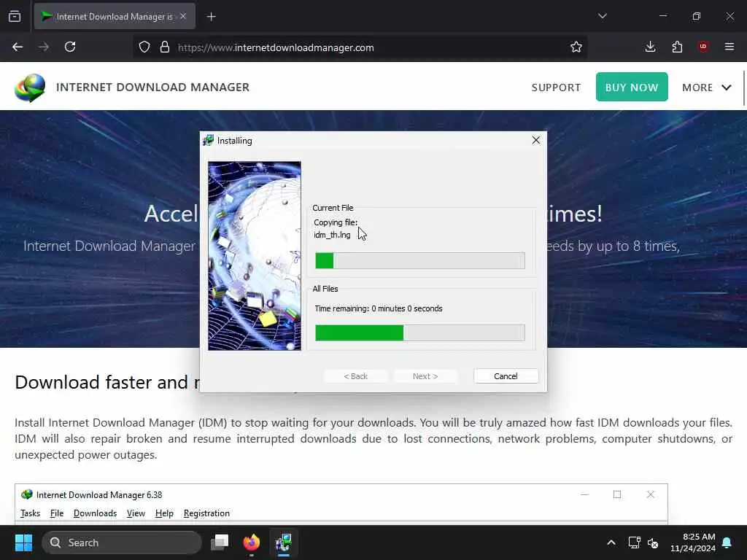
Task: Expand the MORE dropdown in site header
Action: (x=706, y=87)
